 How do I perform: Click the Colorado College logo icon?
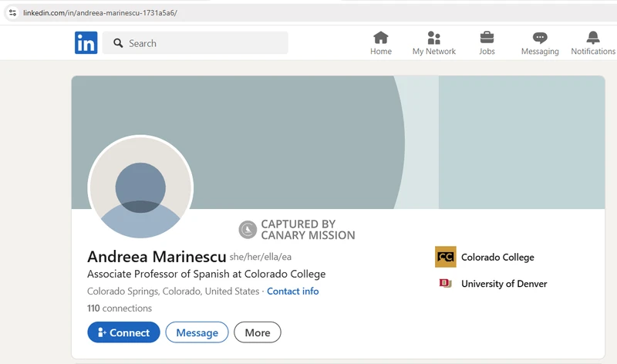(446, 257)
